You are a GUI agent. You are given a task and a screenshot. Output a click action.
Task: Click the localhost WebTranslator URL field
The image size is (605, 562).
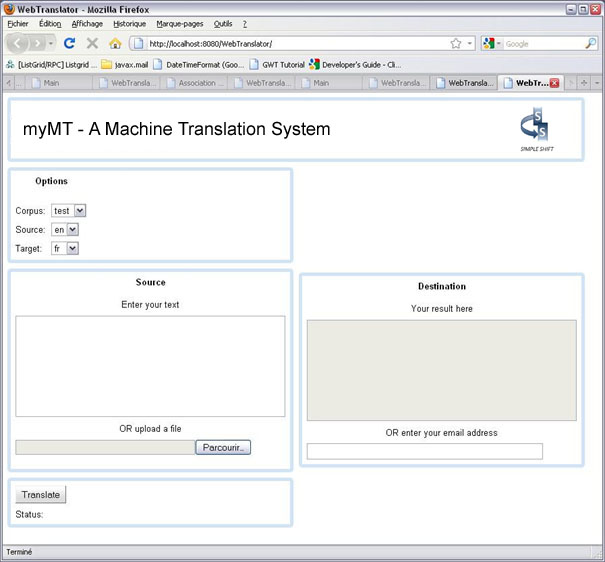[297, 44]
